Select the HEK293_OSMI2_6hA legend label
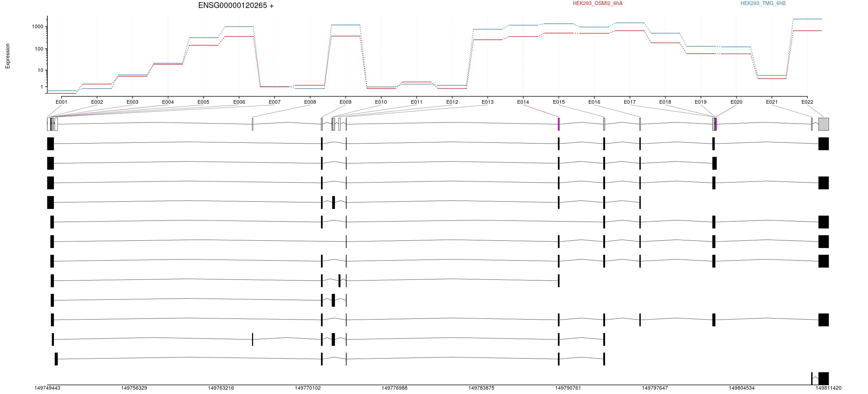Viewport: 868px width, 394px height. 597,3
